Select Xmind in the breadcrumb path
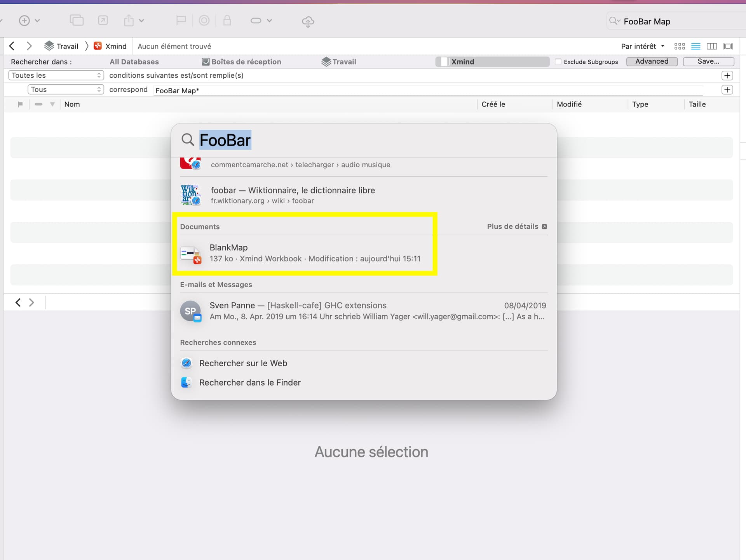This screenshot has height=560, width=746. pos(110,46)
